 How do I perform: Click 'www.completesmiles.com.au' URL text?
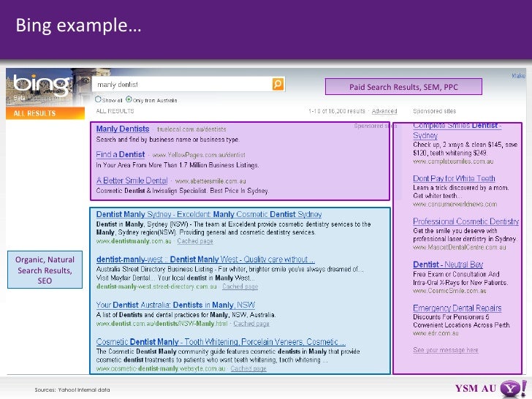pyautogui.click(x=453, y=161)
